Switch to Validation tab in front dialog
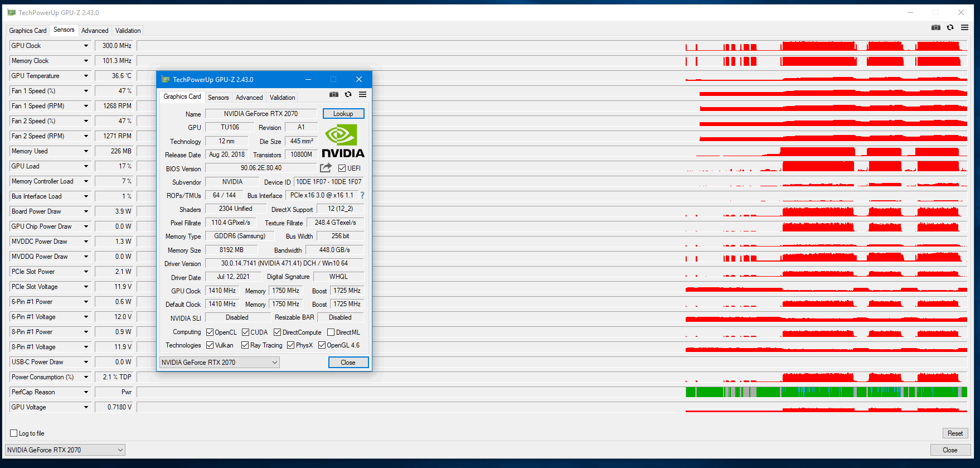 click(282, 98)
